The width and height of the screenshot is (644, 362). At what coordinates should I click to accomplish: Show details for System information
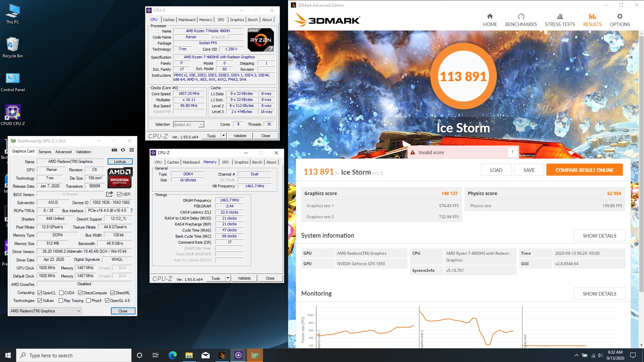[599, 236]
